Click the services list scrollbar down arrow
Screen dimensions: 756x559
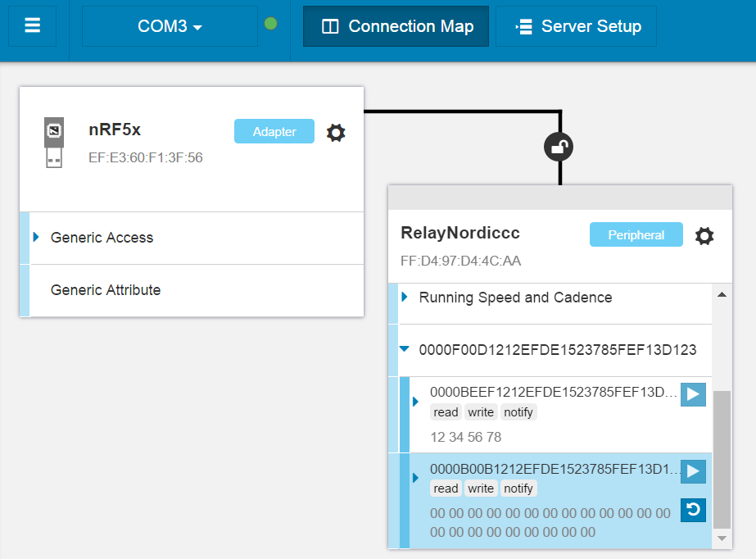click(x=722, y=539)
